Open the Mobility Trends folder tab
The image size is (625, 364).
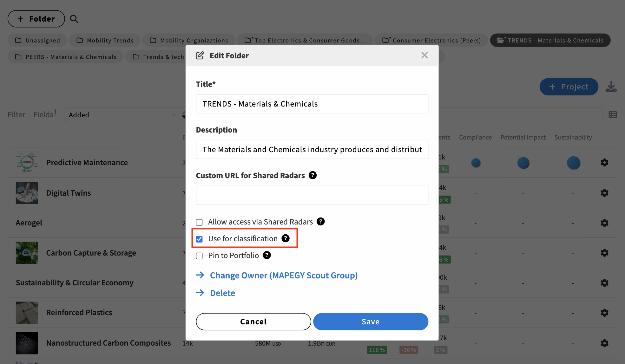(x=105, y=40)
